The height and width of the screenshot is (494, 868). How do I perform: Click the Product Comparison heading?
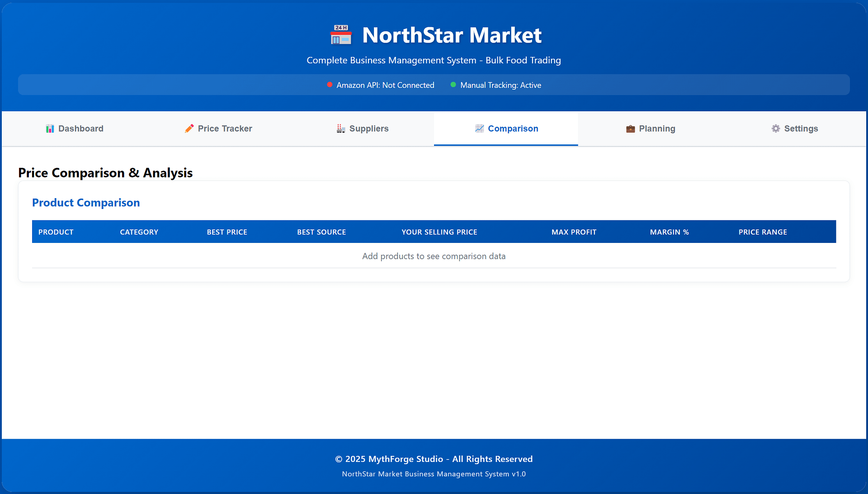click(86, 203)
